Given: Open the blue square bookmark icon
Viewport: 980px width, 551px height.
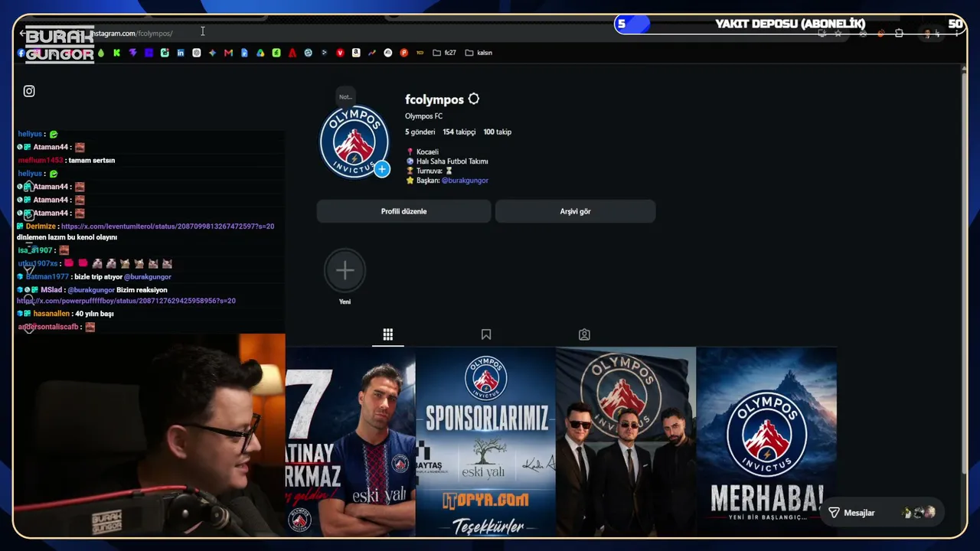Looking at the screenshot, I should coord(149,53).
